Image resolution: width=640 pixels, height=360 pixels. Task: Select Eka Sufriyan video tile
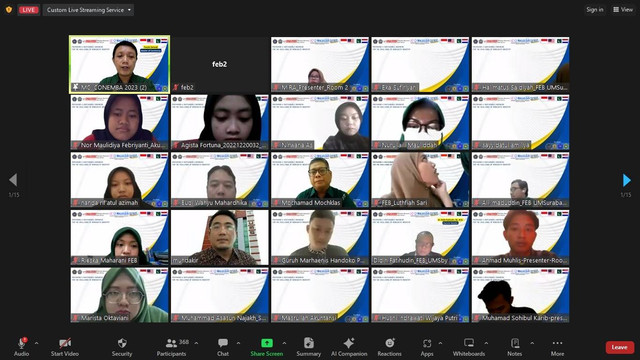(420, 64)
